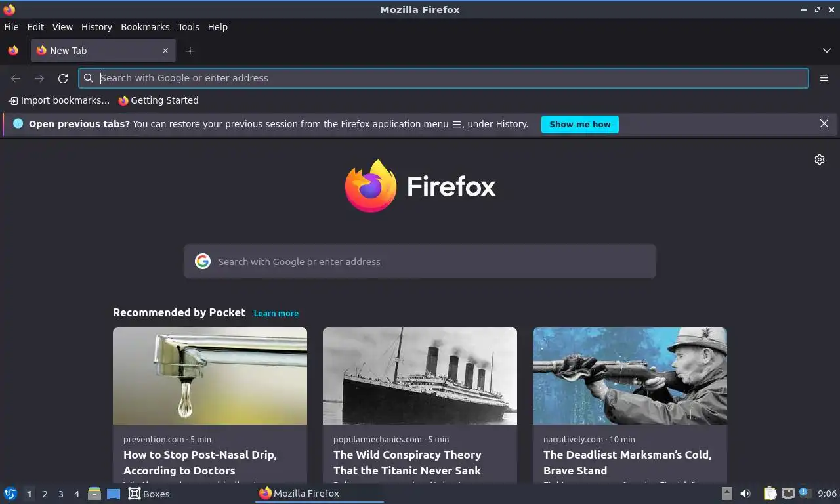The height and width of the screenshot is (504, 840).
Task: Select the New Tab tab
Action: click(103, 51)
